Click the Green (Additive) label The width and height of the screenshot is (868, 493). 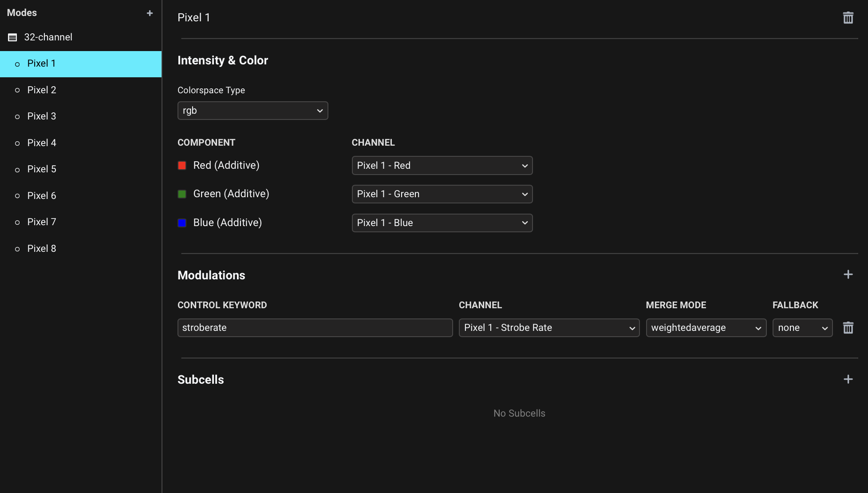[x=231, y=194]
